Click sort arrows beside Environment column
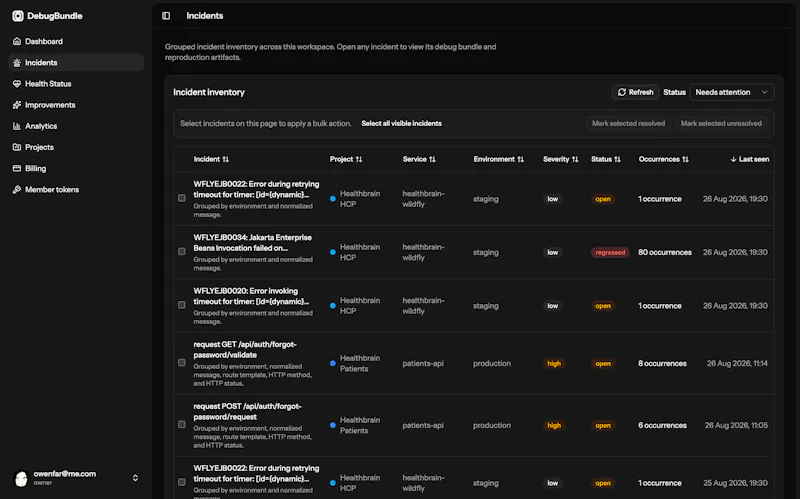This screenshot has height=499, width=800. [520, 159]
